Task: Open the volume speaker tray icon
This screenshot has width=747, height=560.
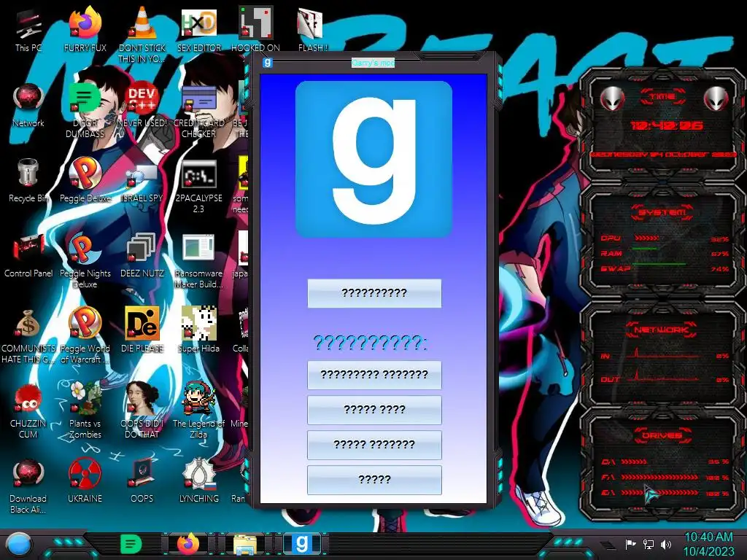Action: (x=666, y=544)
